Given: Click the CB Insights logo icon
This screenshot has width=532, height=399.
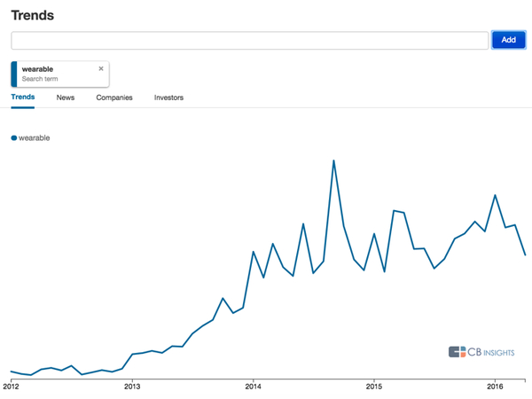Looking at the screenshot, I should (x=458, y=352).
